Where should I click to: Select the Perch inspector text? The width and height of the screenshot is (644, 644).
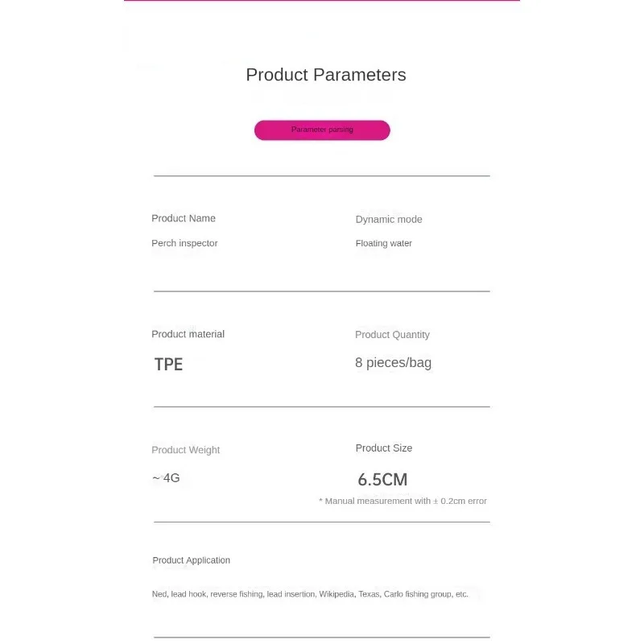coord(184,243)
